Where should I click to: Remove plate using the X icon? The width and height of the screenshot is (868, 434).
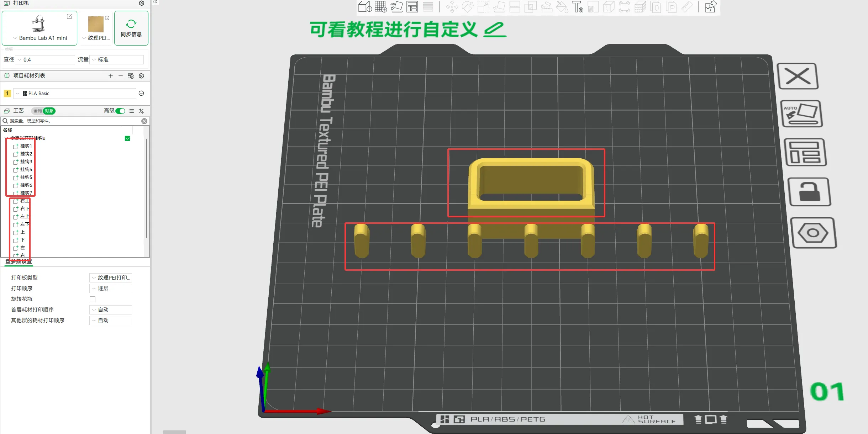tap(798, 76)
